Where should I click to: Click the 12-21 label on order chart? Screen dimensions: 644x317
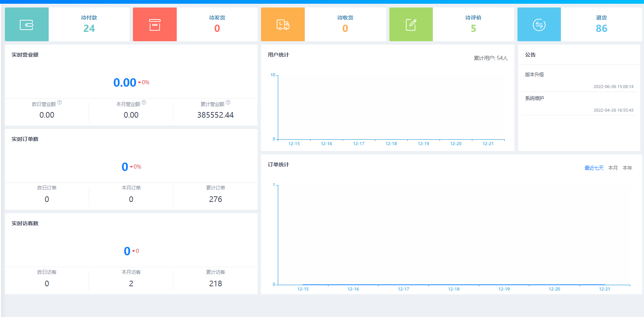(x=604, y=289)
